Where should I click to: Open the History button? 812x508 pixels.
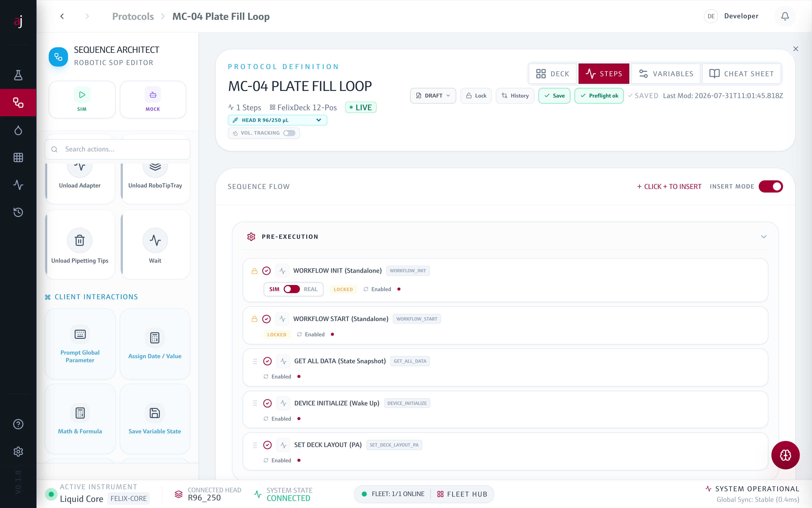tap(515, 96)
